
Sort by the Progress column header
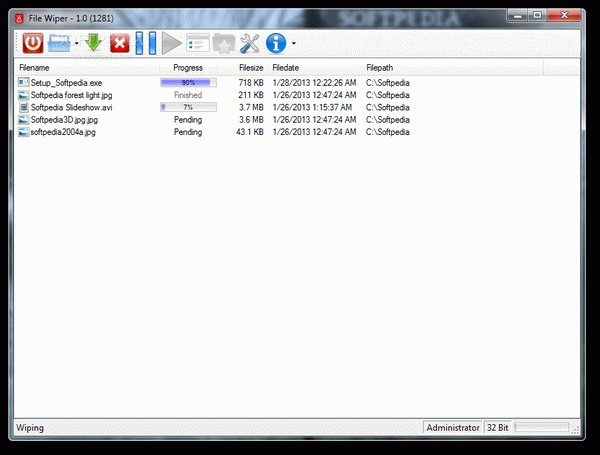pyautogui.click(x=188, y=68)
